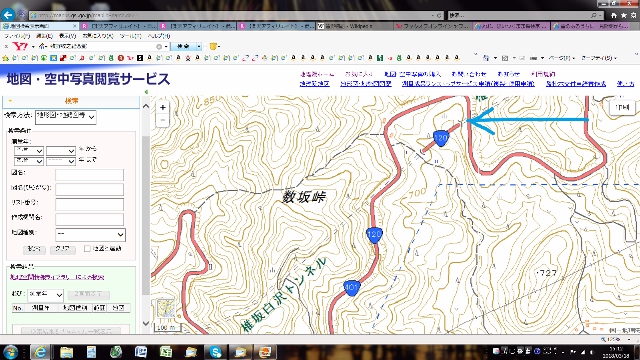Open the search method dropdown

tap(66, 117)
